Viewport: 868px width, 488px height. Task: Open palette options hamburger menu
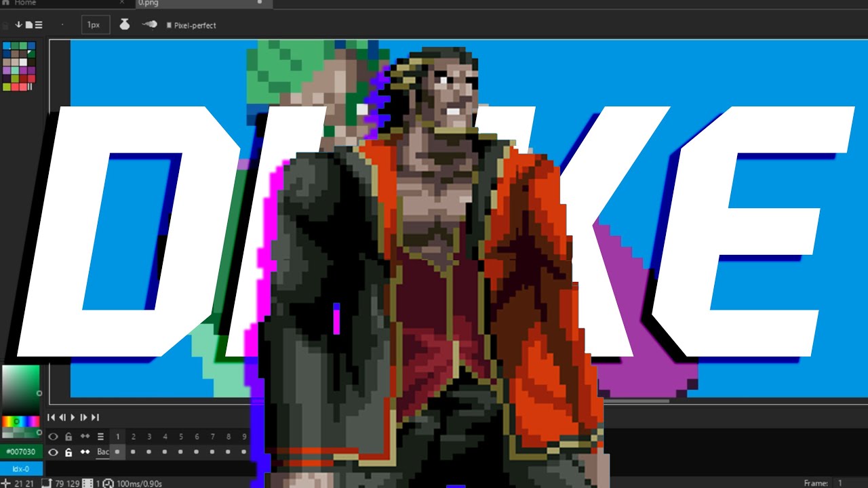click(39, 25)
